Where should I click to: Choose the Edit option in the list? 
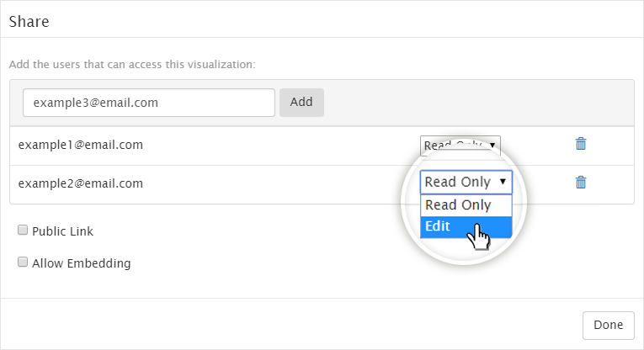click(466, 226)
